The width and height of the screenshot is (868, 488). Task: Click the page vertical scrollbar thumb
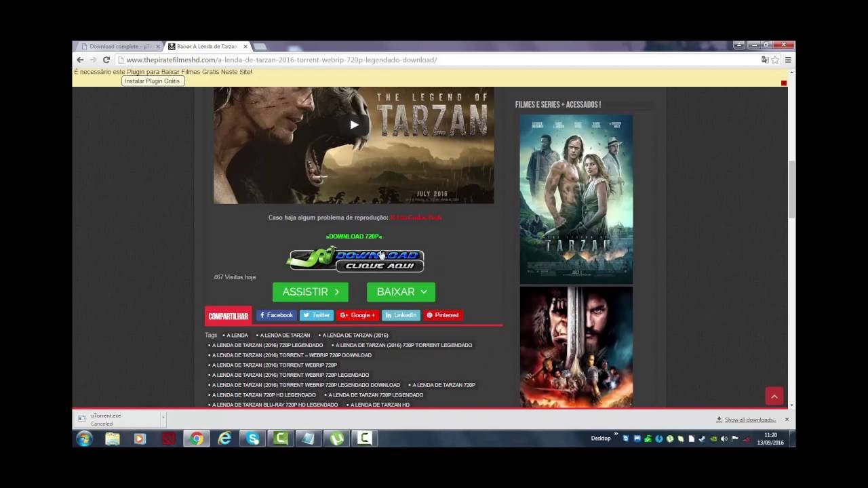[x=791, y=189]
